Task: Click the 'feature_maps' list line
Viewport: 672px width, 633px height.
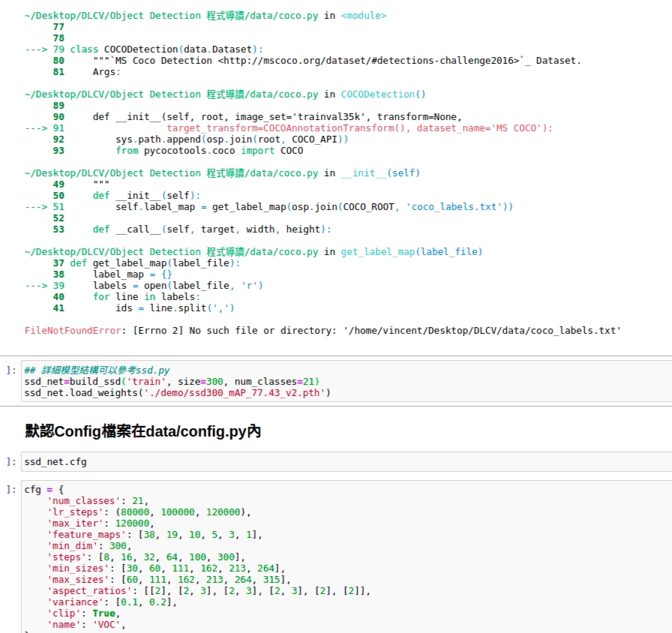Action: (154, 535)
